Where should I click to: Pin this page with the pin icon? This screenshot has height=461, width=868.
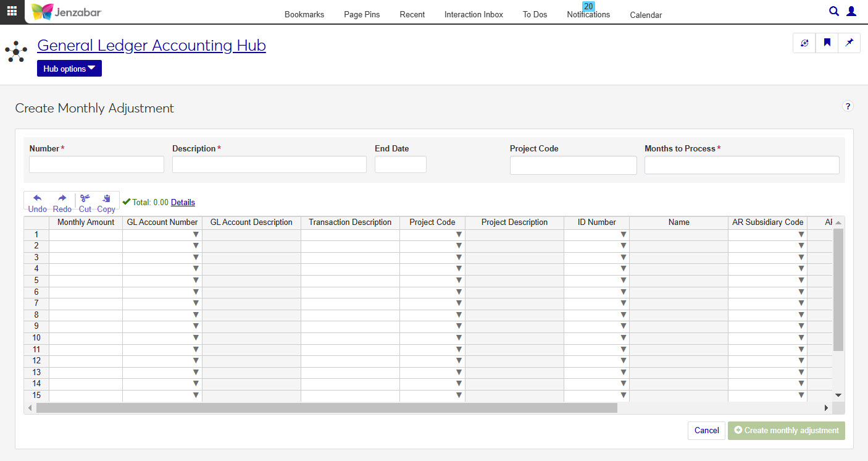(849, 43)
